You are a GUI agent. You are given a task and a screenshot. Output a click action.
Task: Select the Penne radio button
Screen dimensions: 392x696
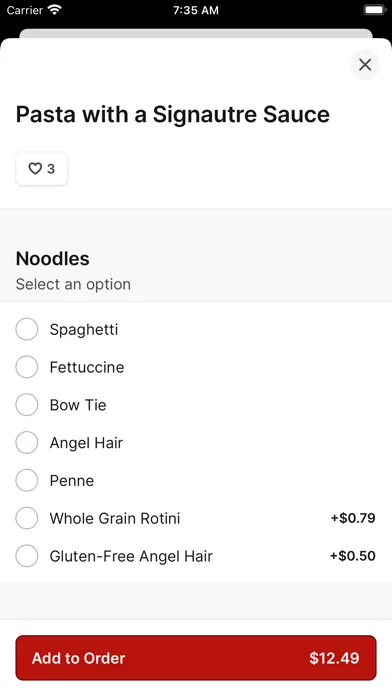[27, 480]
